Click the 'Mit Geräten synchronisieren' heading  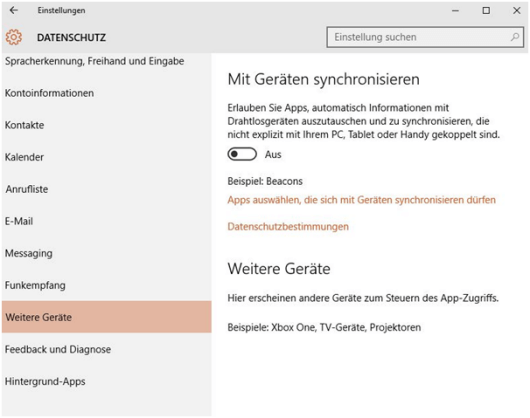(323, 80)
